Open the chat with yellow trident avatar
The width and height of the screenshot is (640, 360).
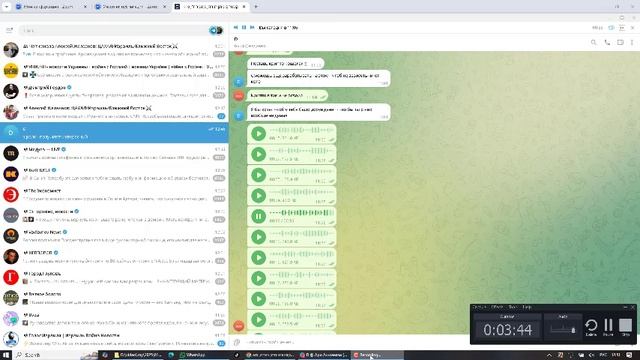114,70
